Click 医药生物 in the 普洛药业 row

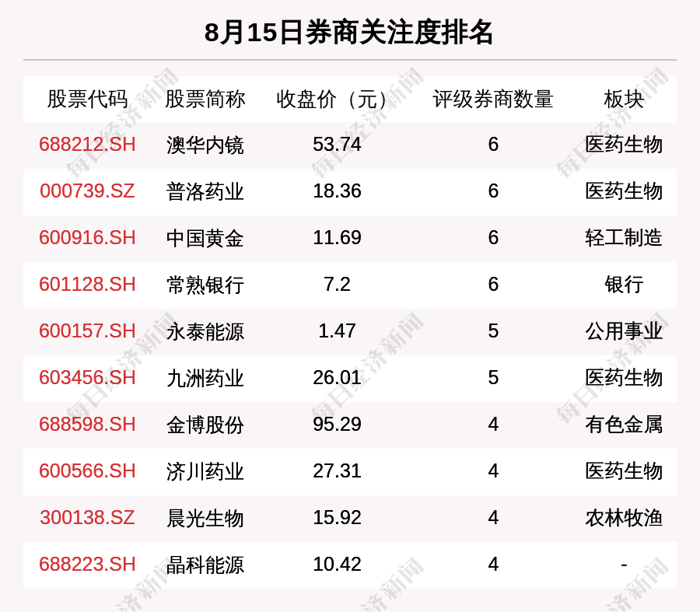pyautogui.click(x=624, y=191)
